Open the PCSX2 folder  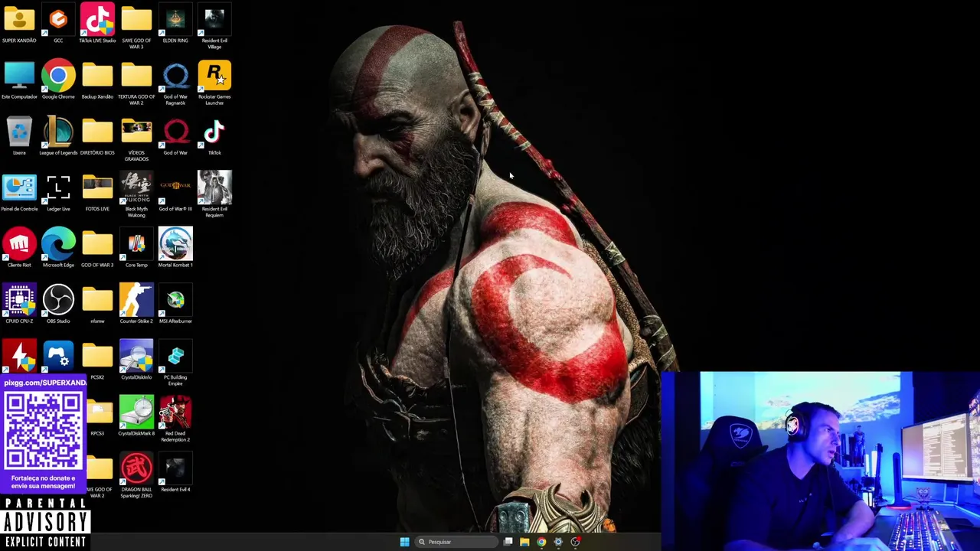point(97,361)
